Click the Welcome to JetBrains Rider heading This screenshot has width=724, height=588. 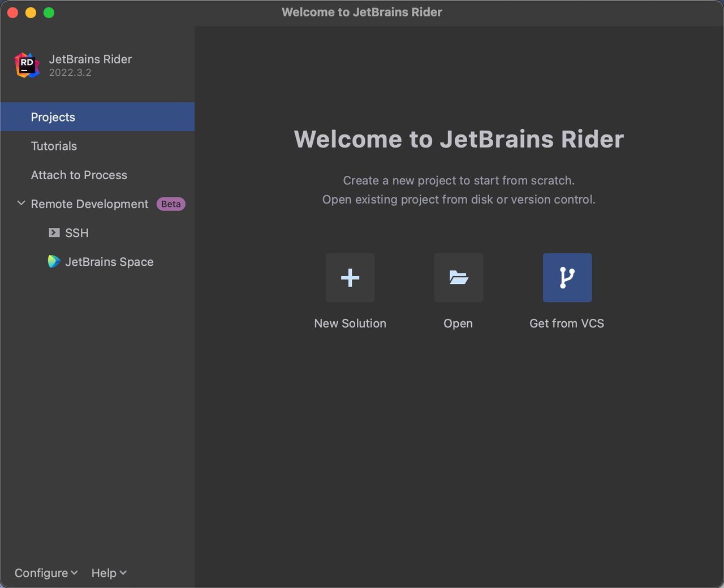tap(459, 139)
